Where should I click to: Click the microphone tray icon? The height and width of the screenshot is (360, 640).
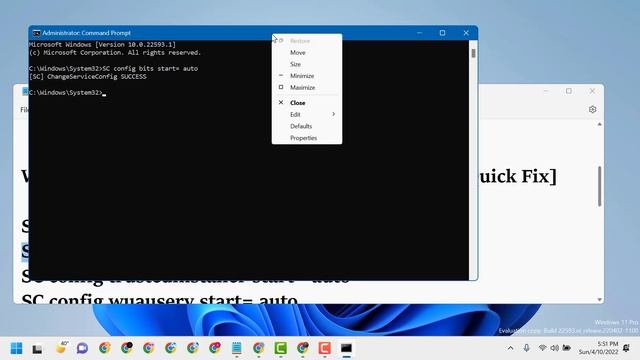coord(527,348)
